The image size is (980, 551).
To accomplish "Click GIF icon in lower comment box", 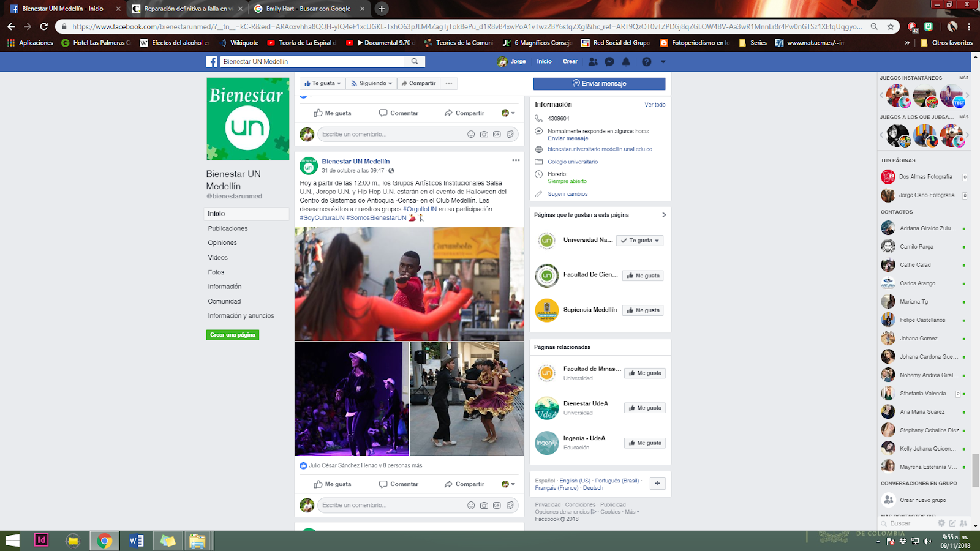I will point(497,505).
